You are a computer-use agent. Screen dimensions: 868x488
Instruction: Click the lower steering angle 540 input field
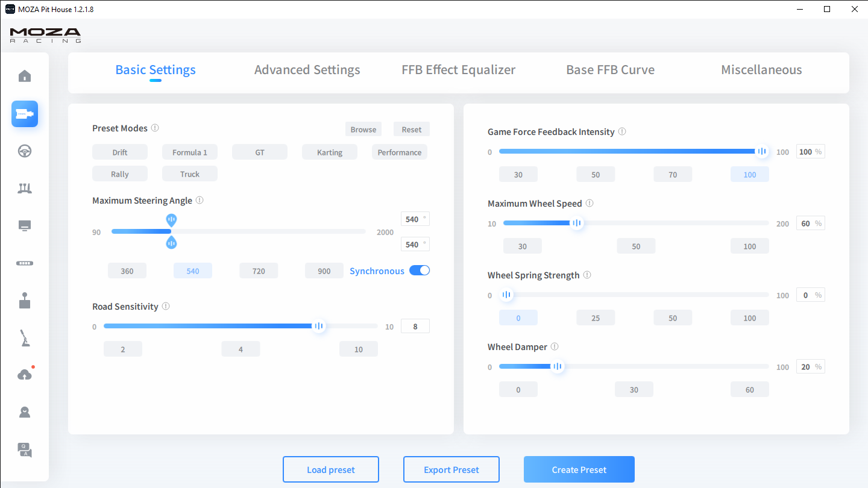click(415, 245)
